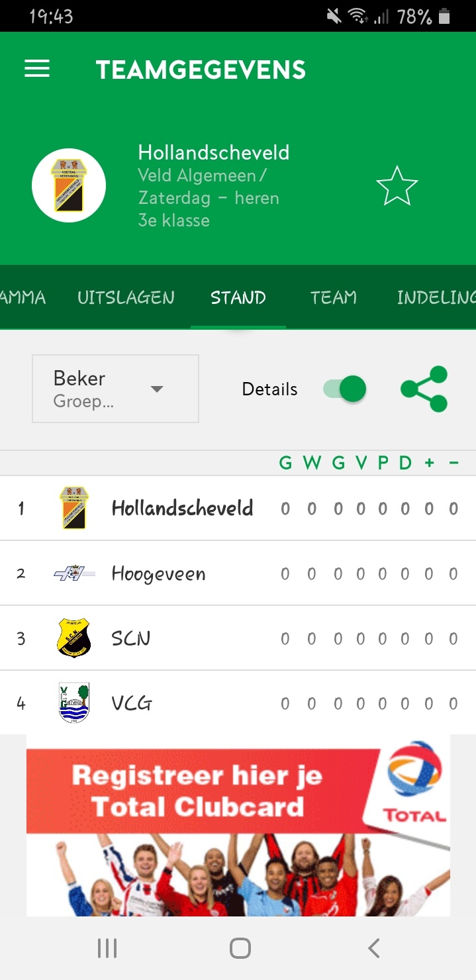
Task: Tap the Hollandscheveld club logo in header
Action: (x=69, y=185)
